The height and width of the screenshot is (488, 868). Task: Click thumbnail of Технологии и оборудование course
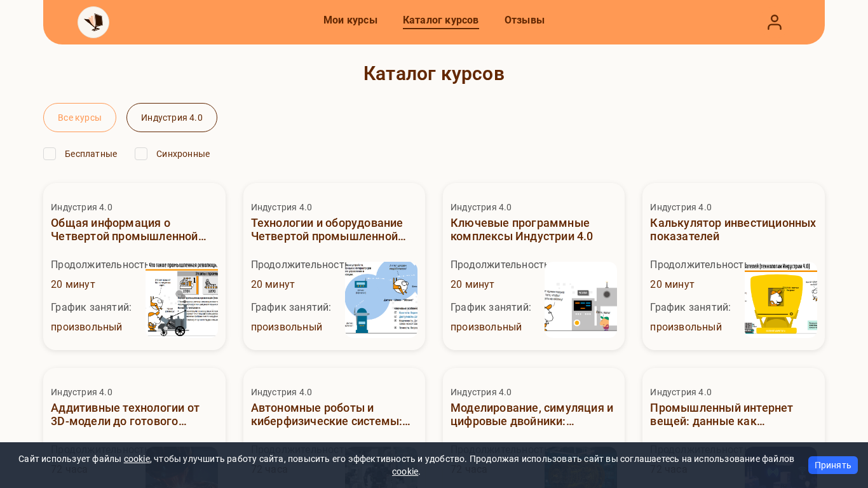pos(381,298)
